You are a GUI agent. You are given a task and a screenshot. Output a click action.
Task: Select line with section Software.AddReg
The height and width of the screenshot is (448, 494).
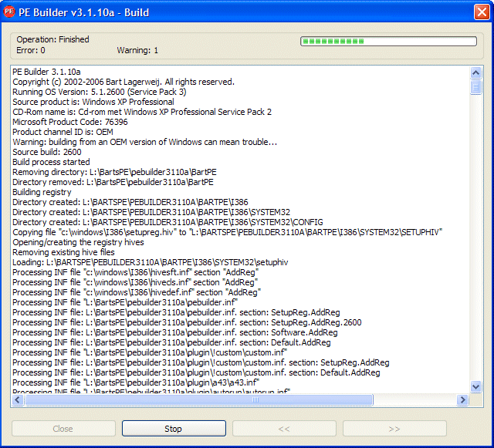(x=175, y=333)
